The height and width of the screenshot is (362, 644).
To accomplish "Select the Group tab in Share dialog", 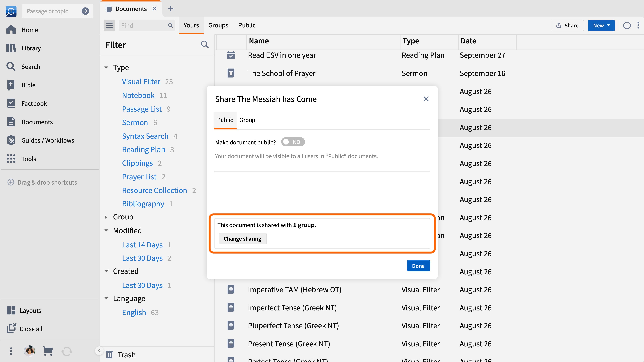I will point(247,120).
